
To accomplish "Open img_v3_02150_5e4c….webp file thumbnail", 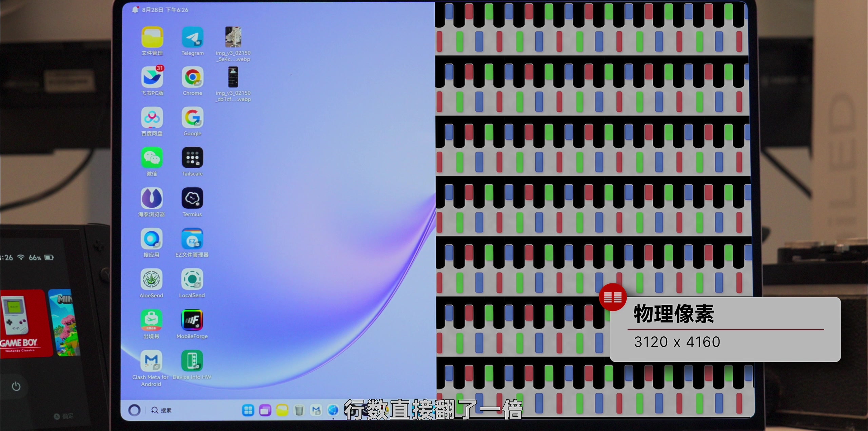I will click(233, 37).
